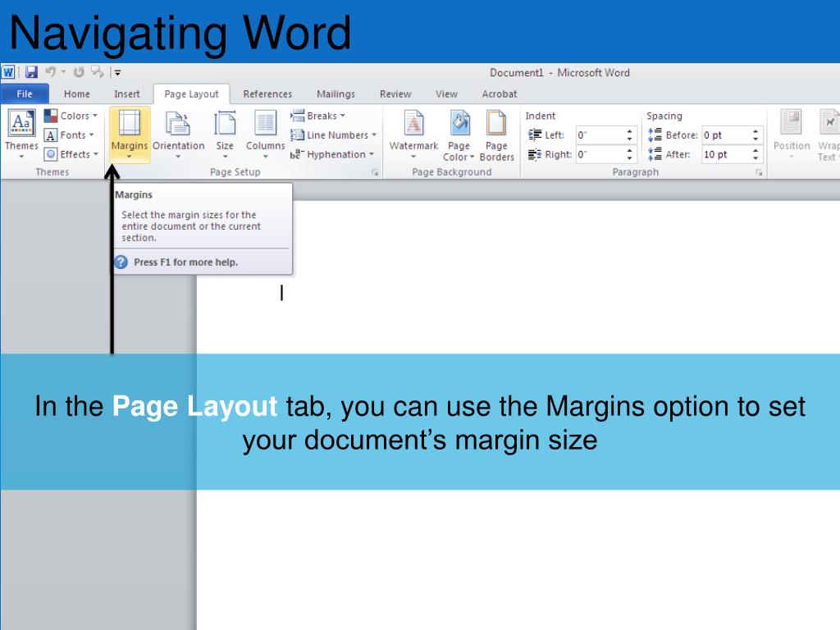Click the Margins button

point(130,135)
